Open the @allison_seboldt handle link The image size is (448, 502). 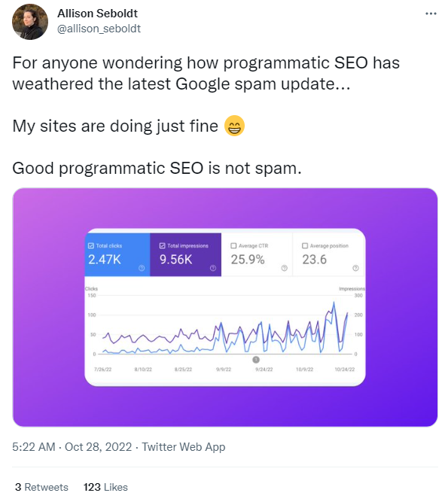99,29
